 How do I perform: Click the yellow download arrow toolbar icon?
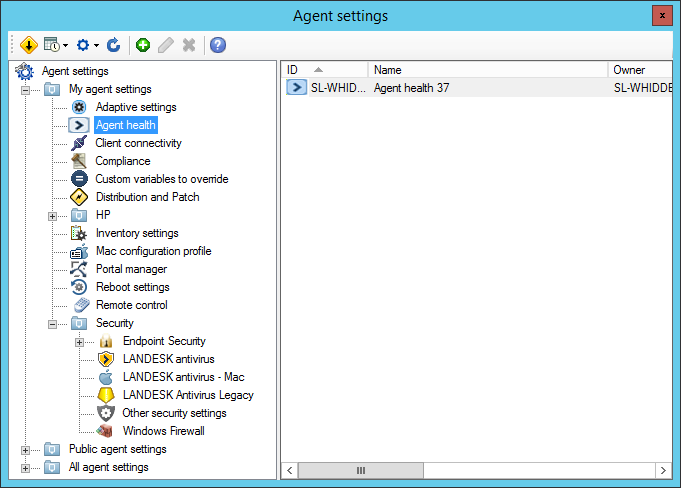(28, 45)
